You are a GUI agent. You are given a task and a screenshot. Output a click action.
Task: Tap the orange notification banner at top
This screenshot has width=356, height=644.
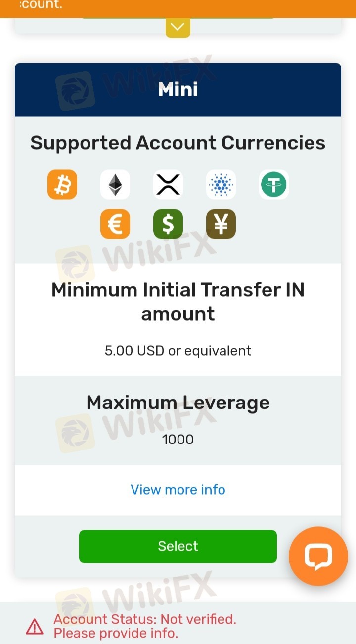(x=178, y=9)
